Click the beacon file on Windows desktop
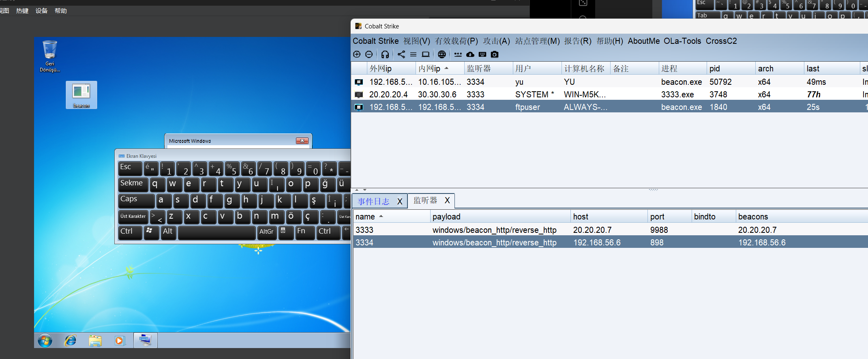This screenshot has height=359, width=868. click(81, 95)
